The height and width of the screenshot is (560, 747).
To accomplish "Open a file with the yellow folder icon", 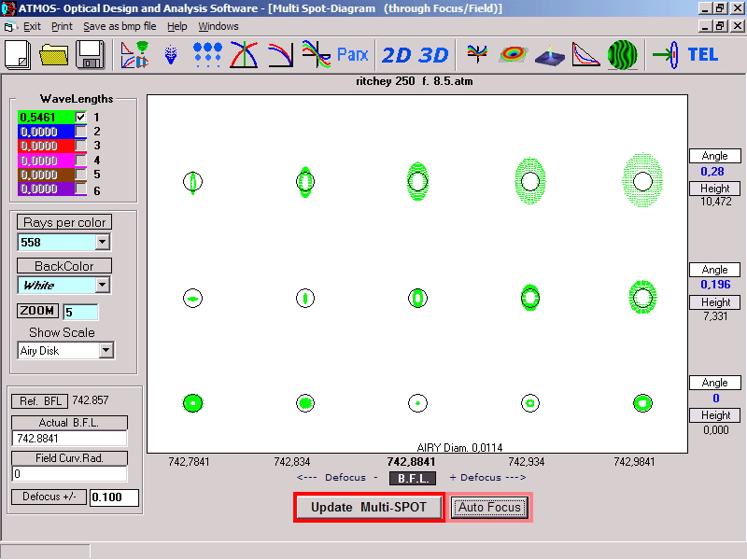I will pos(55,54).
